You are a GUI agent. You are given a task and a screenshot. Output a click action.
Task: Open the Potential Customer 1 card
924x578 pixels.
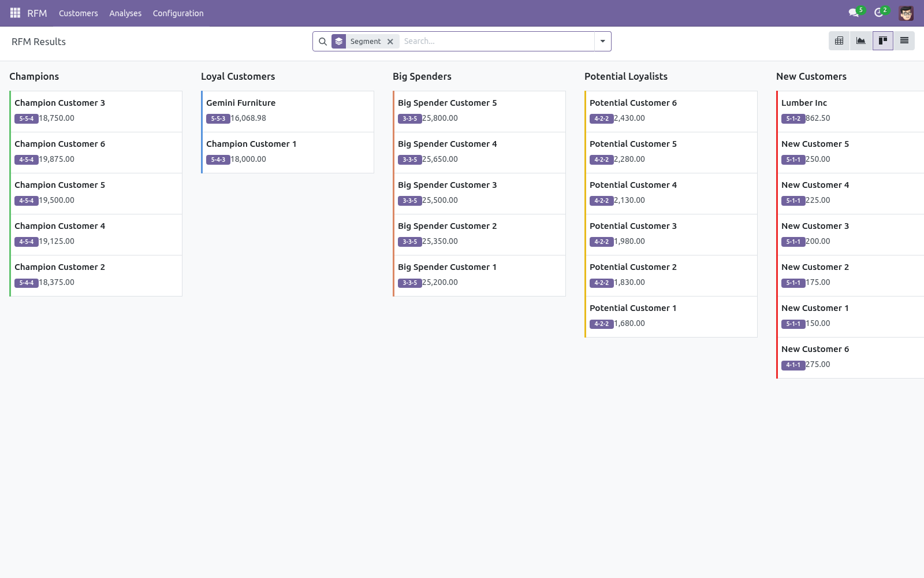pyautogui.click(x=671, y=317)
